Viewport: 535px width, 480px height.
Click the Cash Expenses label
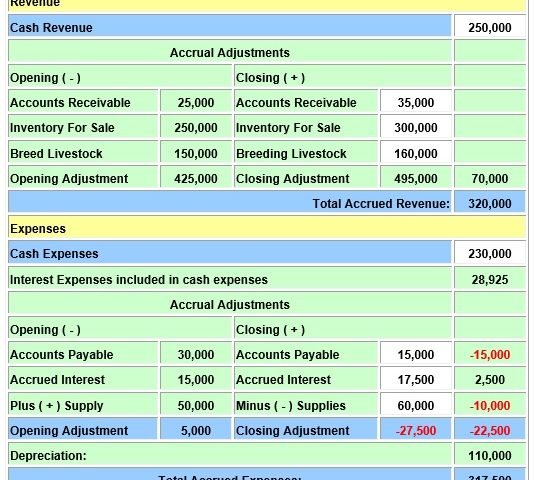pos(54,253)
